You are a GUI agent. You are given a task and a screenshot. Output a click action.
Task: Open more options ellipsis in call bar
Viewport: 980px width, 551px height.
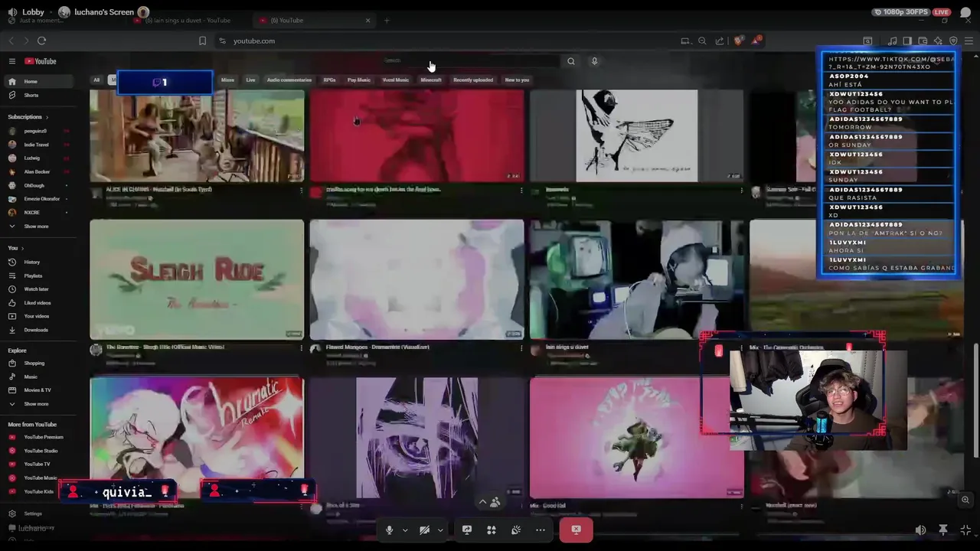coord(541,530)
